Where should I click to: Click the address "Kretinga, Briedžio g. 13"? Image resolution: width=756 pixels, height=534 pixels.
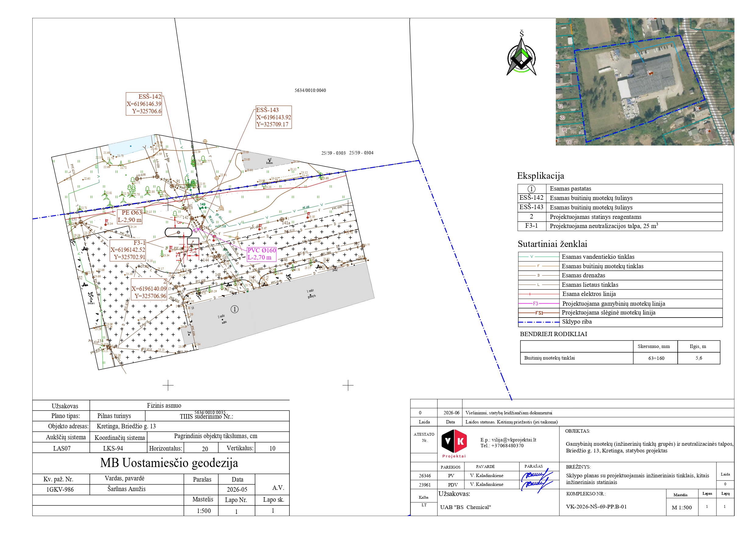[x=126, y=427]
